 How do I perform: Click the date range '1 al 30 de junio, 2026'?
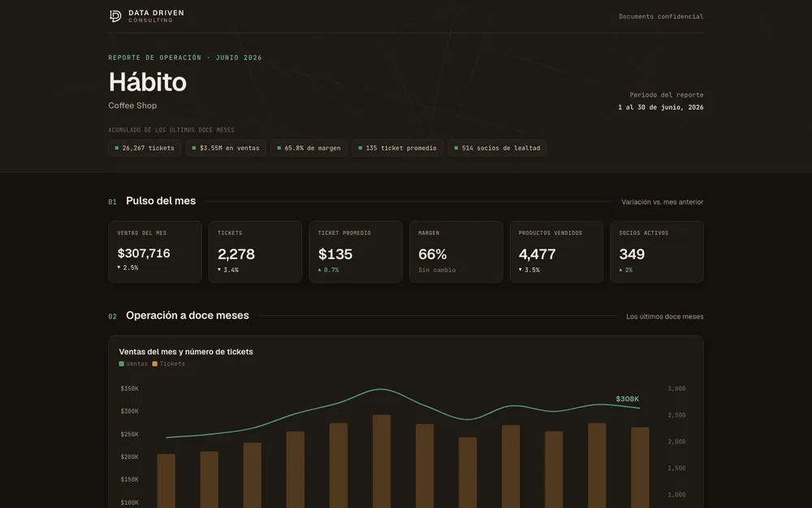point(660,107)
